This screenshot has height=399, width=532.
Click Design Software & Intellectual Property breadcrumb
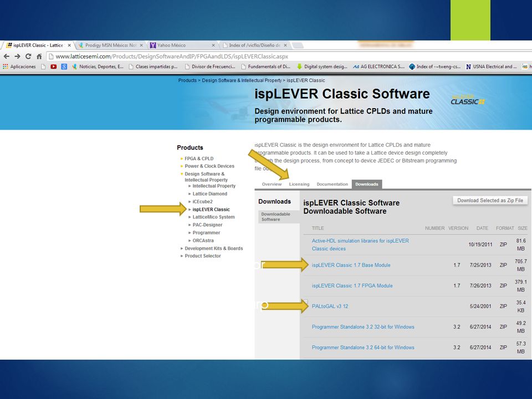(x=242, y=80)
